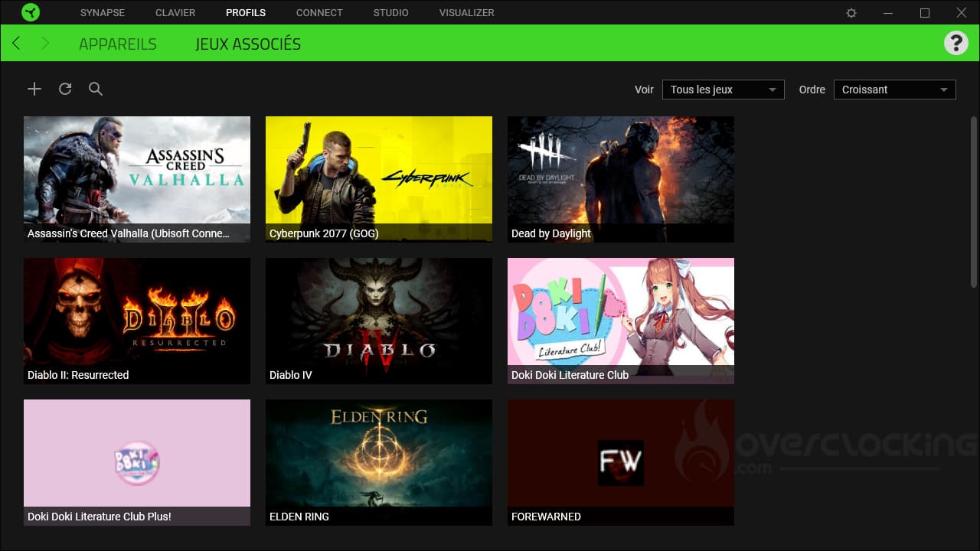
Task: Click the vertical scrollbar of the games list
Action: click(x=974, y=201)
